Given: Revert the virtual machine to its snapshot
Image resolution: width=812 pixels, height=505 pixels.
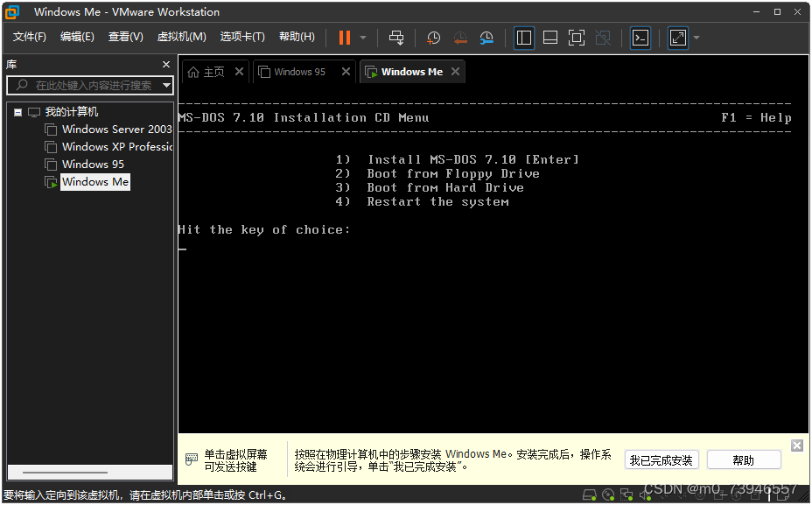Looking at the screenshot, I should [460, 38].
